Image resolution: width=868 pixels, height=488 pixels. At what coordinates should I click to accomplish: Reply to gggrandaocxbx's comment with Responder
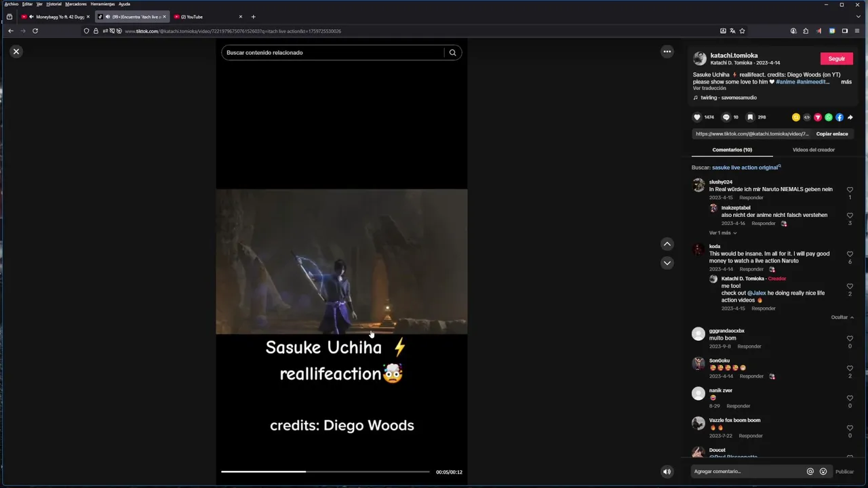point(749,346)
